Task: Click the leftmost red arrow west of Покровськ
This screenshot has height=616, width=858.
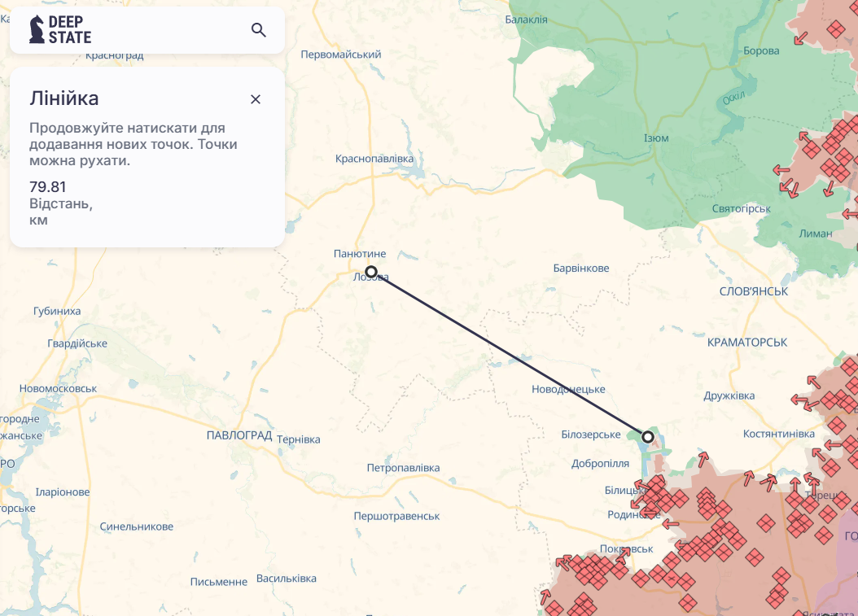Action: 563,561
